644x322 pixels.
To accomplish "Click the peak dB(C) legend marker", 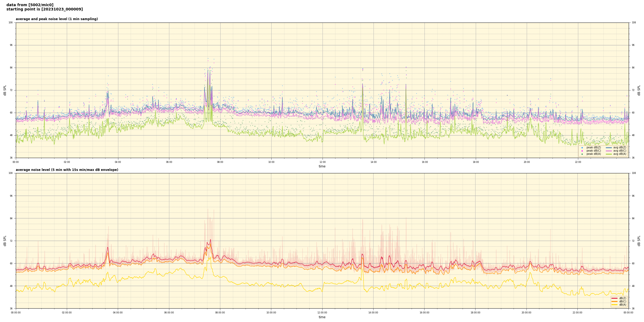I will (x=582, y=151).
